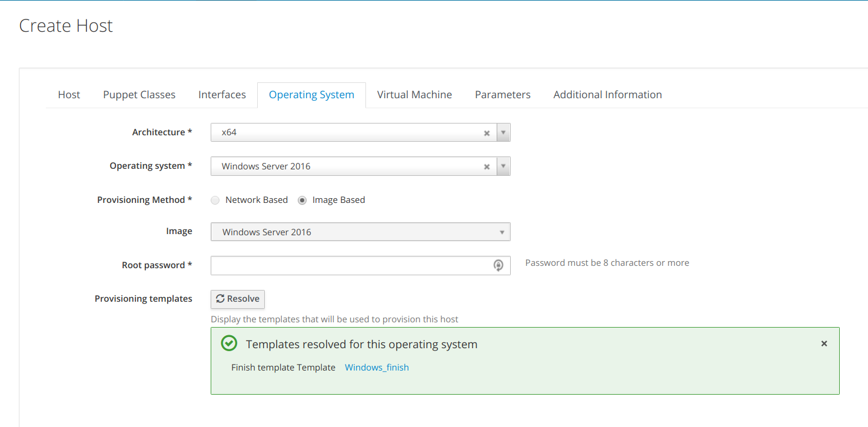Open the Interfaces tab
Image resolution: width=868 pixels, height=427 pixels.
tap(222, 95)
